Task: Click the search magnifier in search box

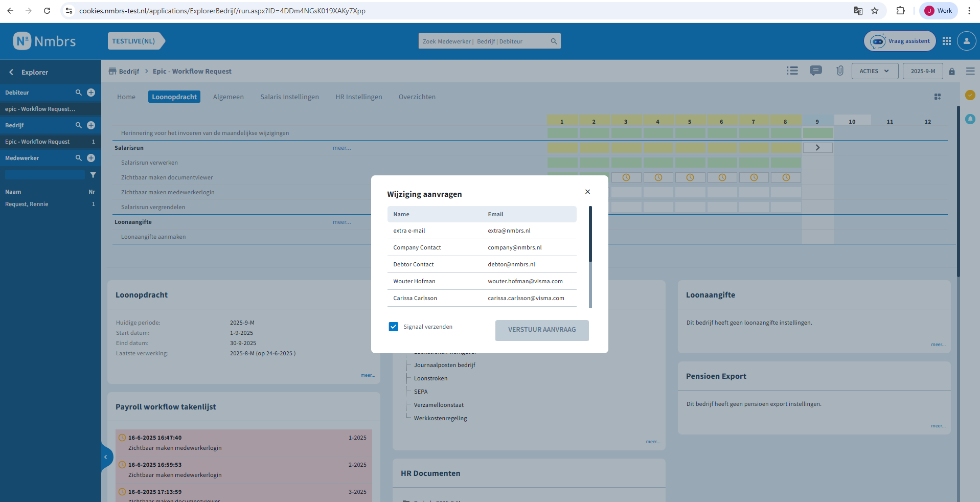Action: (554, 41)
